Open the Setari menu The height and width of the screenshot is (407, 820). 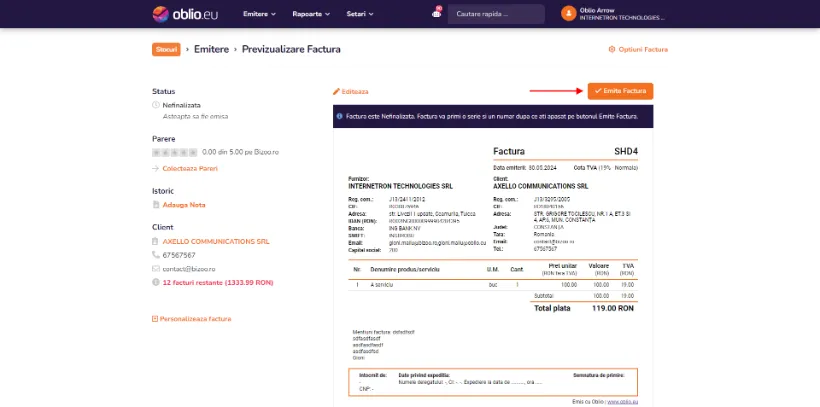(x=360, y=14)
